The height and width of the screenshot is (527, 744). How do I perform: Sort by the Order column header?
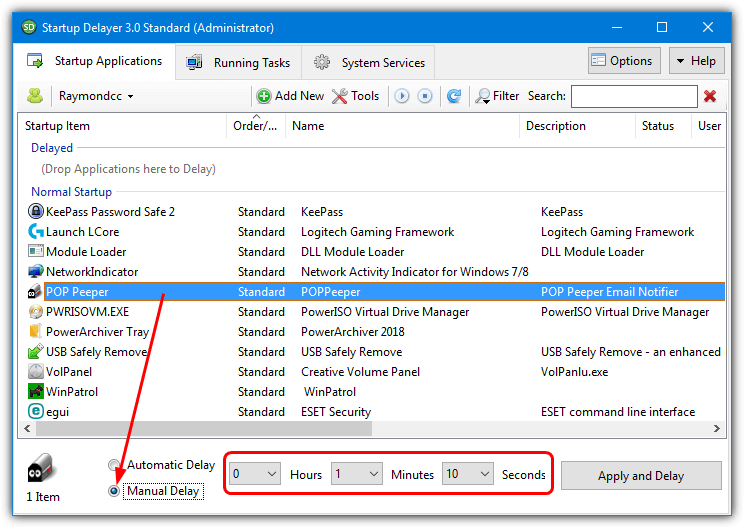[256, 126]
